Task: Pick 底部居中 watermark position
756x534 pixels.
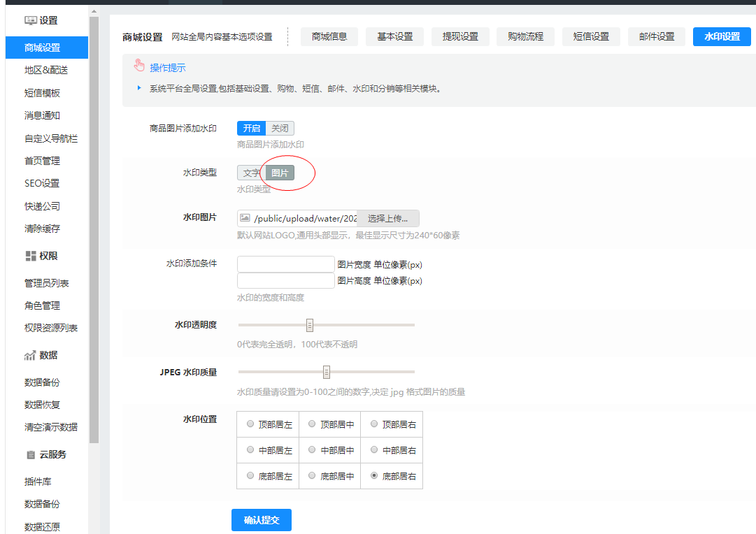Action: coord(312,476)
